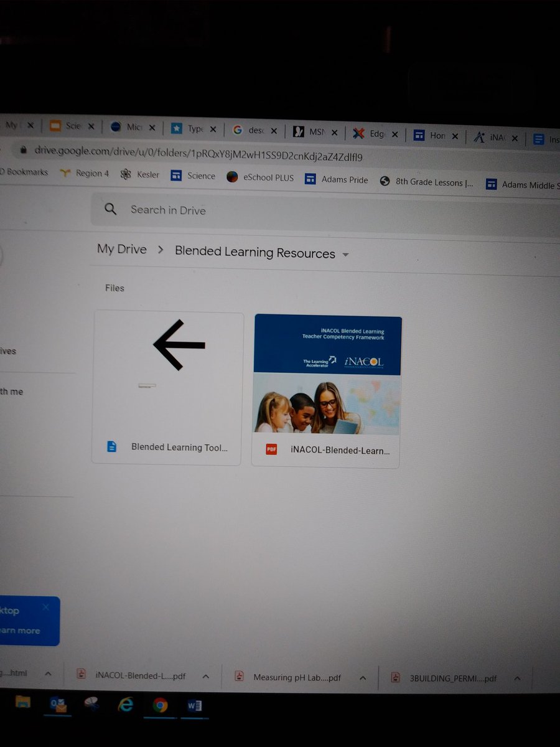Switch to the Scie browser tab

65,126
